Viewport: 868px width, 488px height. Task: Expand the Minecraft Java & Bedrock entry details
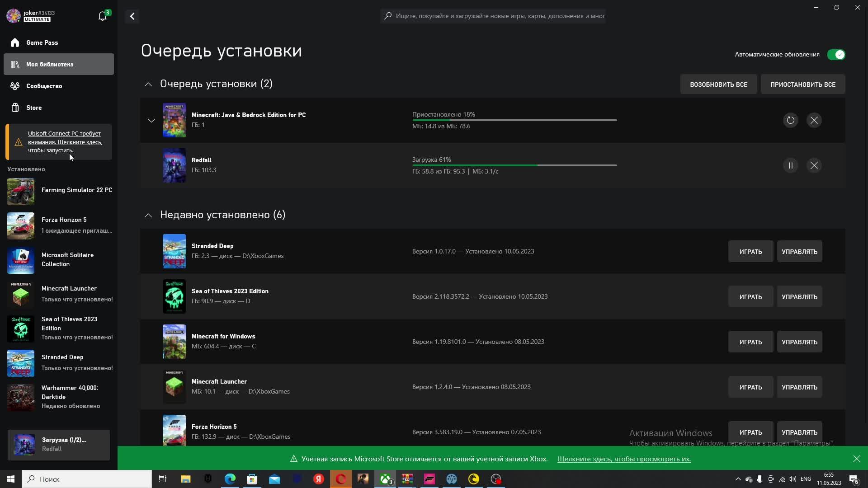click(151, 120)
